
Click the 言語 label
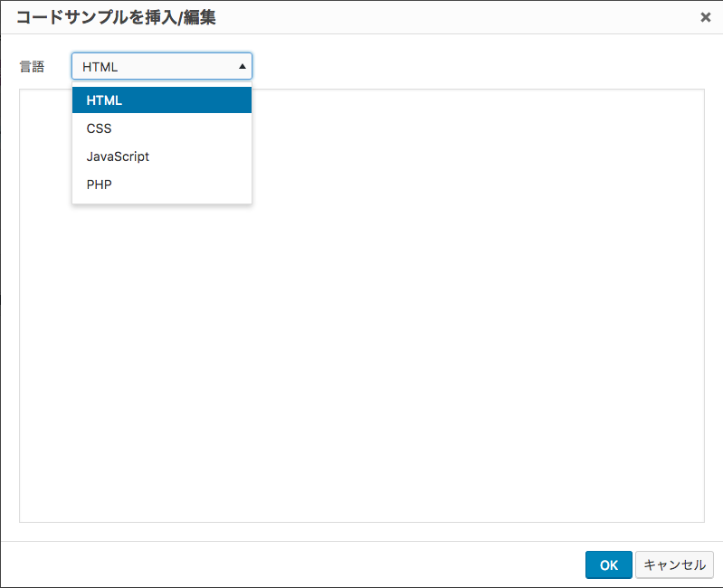[32, 67]
